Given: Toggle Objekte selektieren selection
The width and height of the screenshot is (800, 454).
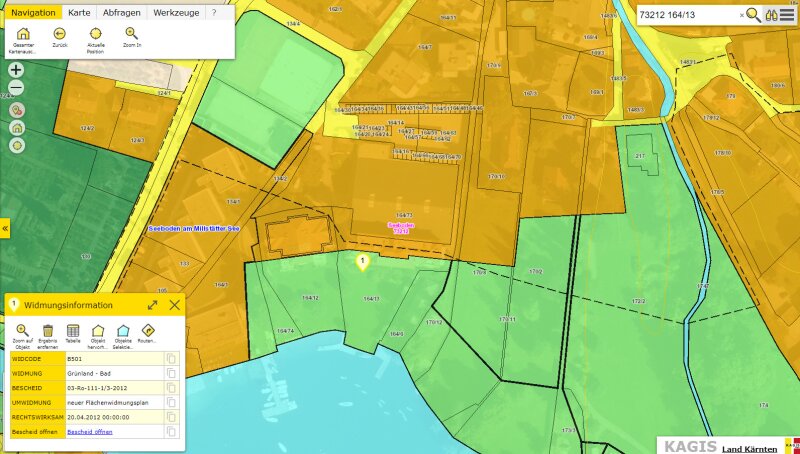Looking at the screenshot, I should click(x=123, y=330).
